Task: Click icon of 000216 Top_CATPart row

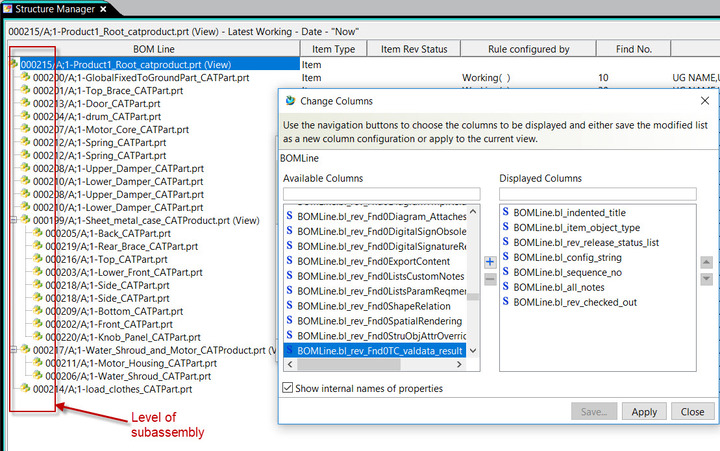Action: tap(38, 259)
